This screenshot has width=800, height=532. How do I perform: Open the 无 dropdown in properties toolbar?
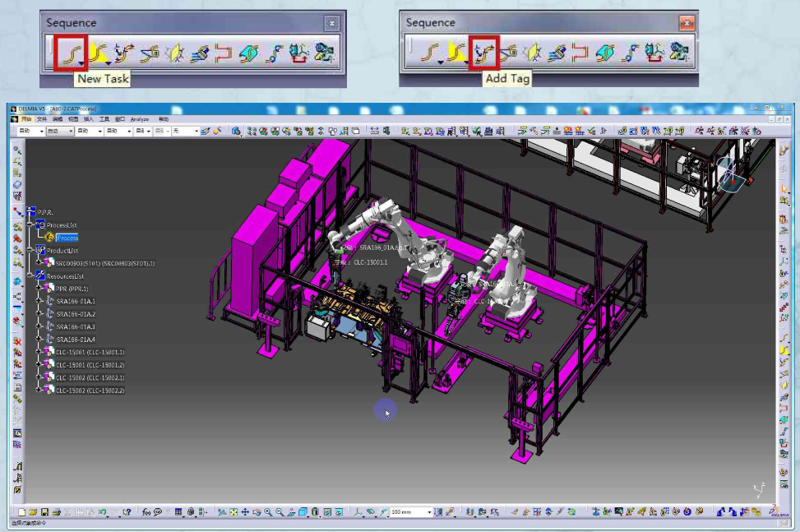coord(186,131)
